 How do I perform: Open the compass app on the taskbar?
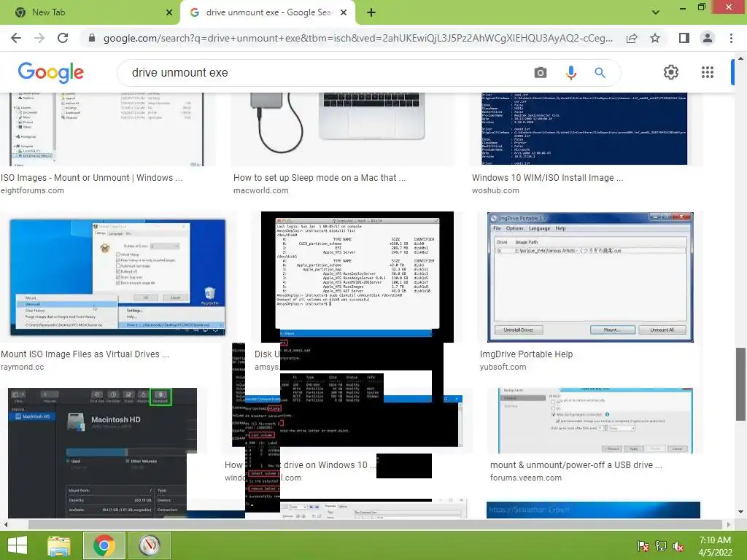[149, 545]
